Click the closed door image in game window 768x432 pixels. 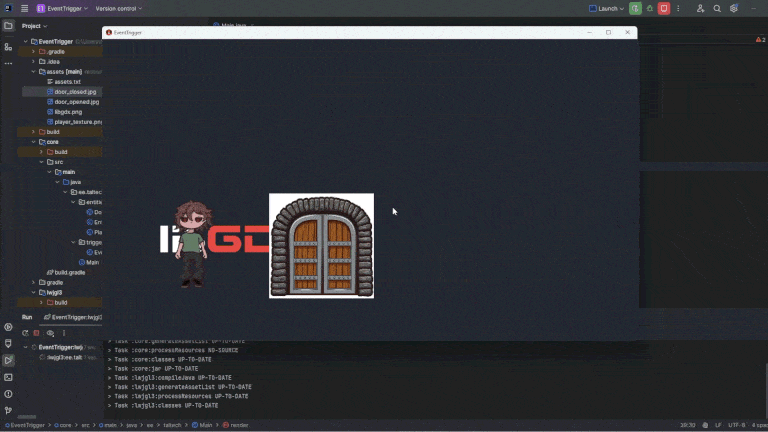(x=321, y=246)
